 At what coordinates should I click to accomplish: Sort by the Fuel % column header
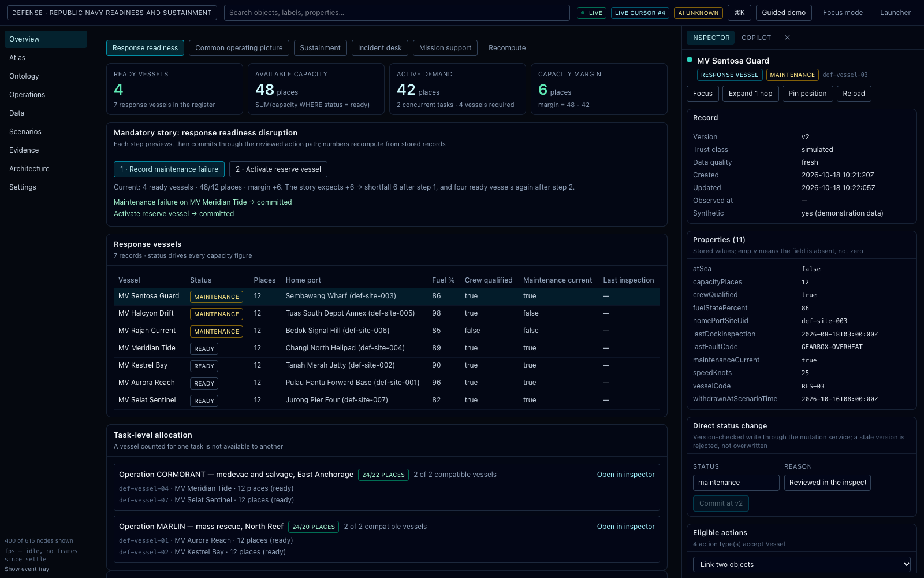(x=443, y=280)
